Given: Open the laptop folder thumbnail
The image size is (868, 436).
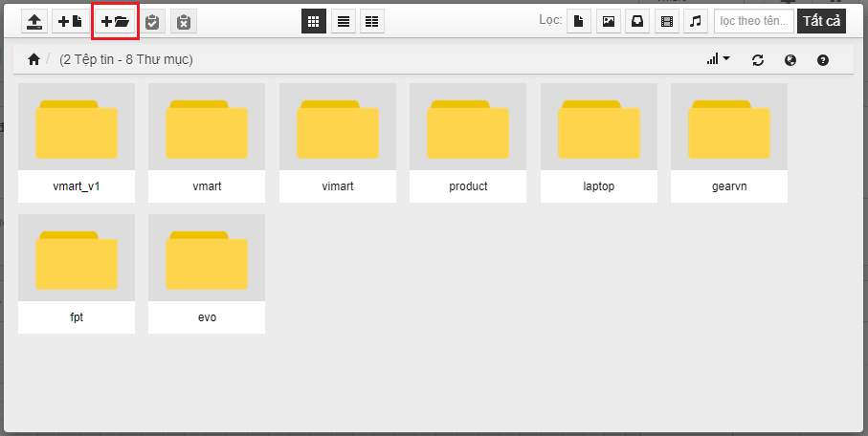Looking at the screenshot, I should click(x=599, y=127).
